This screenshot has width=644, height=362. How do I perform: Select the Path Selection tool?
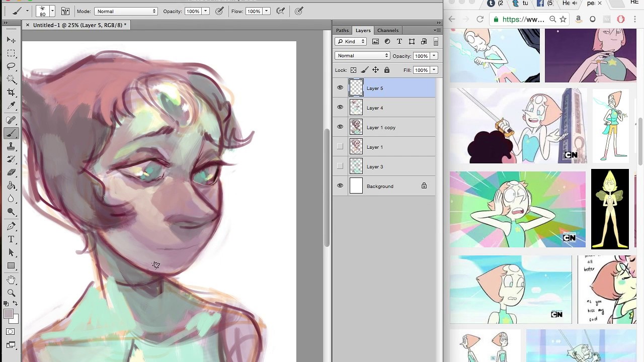coord(11,252)
